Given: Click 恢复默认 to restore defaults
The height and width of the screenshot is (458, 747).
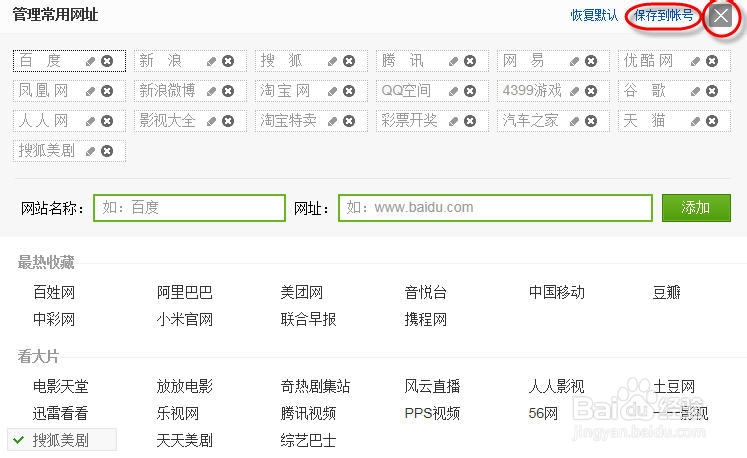Looking at the screenshot, I should [x=594, y=15].
